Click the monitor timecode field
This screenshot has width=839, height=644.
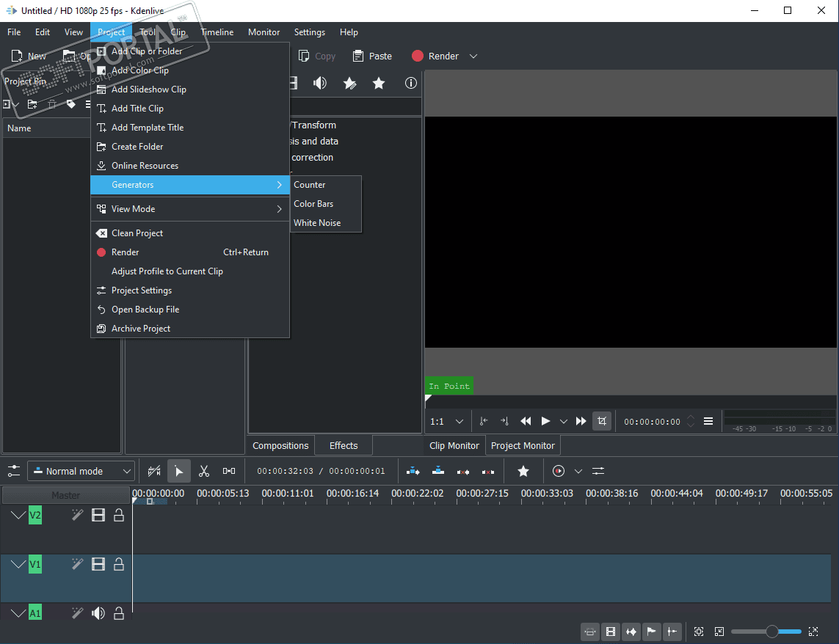click(653, 422)
